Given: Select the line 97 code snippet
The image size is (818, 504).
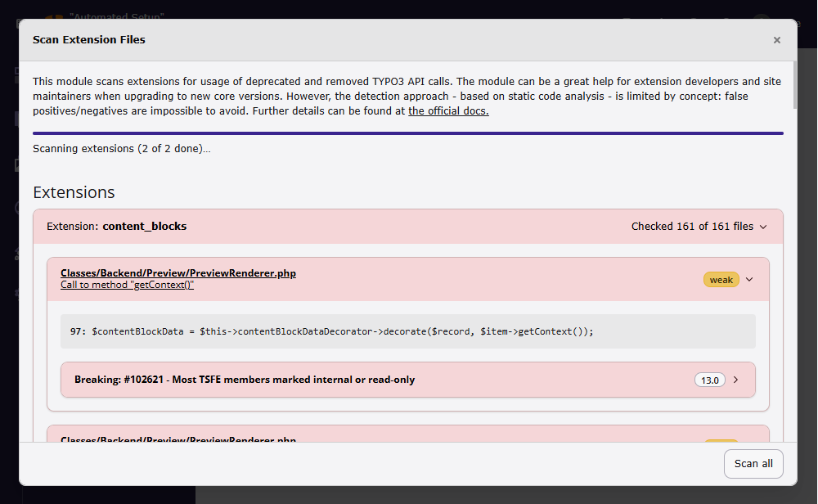Looking at the screenshot, I should coord(408,331).
